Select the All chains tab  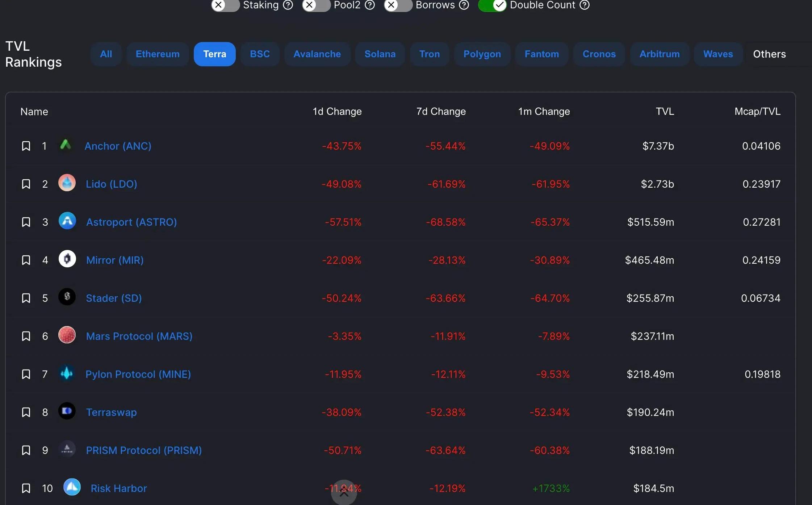tap(106, 54)
